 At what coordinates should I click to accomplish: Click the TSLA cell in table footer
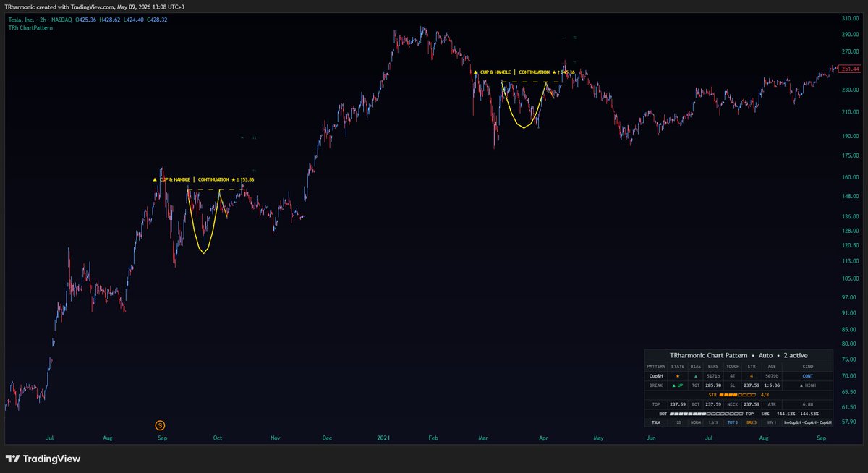656,422
